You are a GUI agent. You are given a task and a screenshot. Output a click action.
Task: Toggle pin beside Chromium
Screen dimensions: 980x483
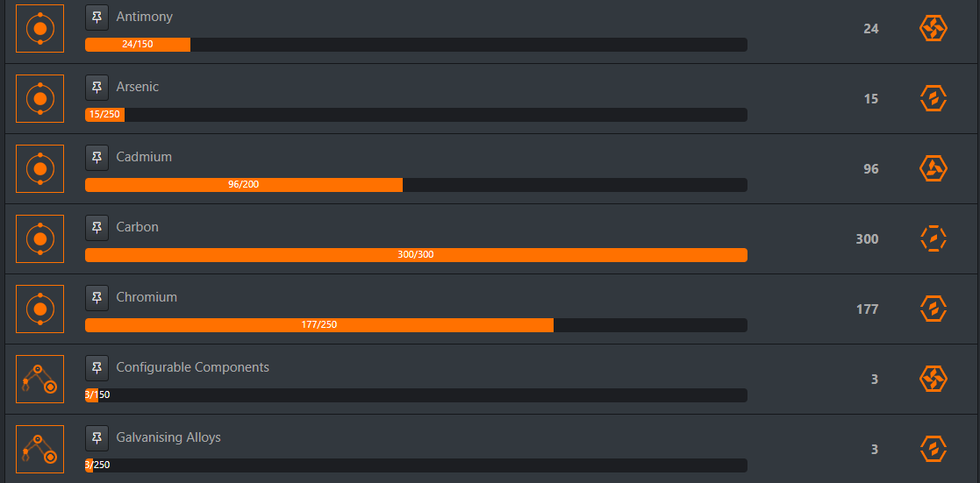pos(97,297)
